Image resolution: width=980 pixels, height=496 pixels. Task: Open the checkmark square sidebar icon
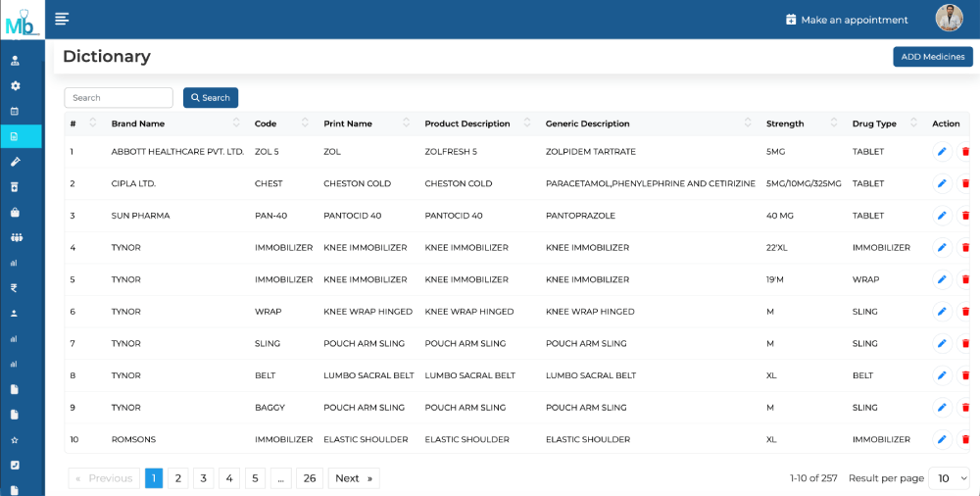[x=15, y=466]
